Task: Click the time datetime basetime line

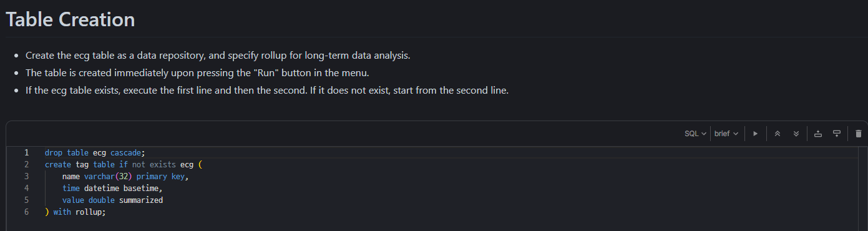Action: (x=112, y=188)
